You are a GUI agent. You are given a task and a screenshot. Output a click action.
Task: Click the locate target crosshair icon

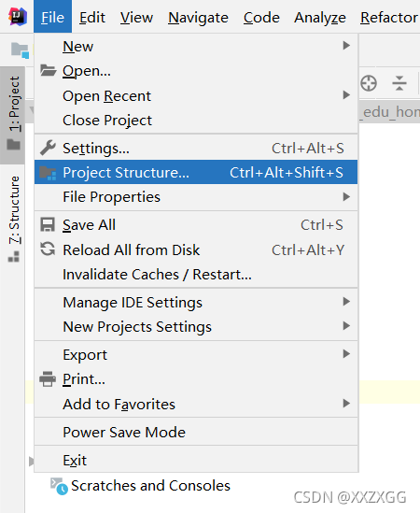click(369, 83)
